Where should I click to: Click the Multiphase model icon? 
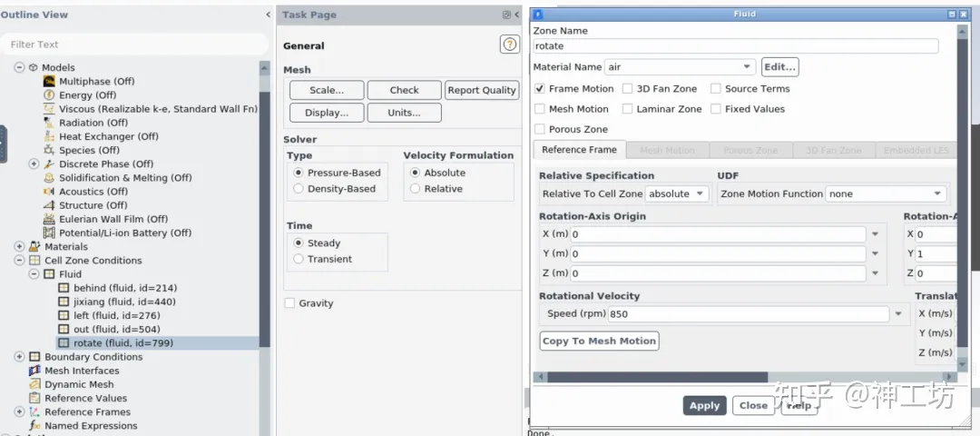[x=49, y=82]
